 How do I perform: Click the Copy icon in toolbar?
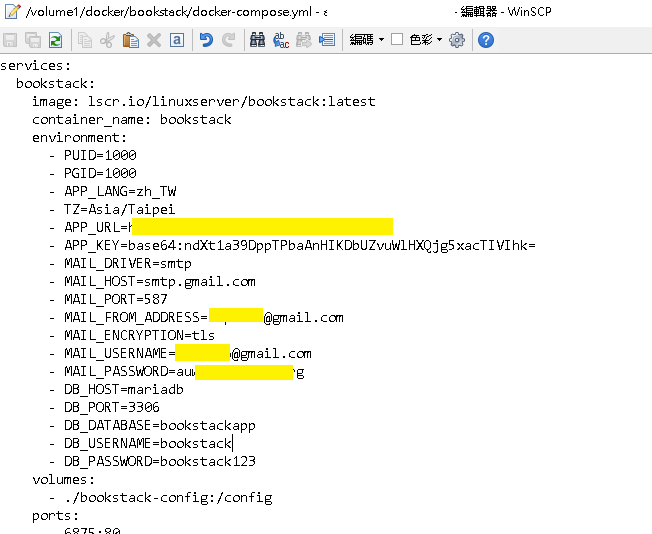tap(85, 40)
